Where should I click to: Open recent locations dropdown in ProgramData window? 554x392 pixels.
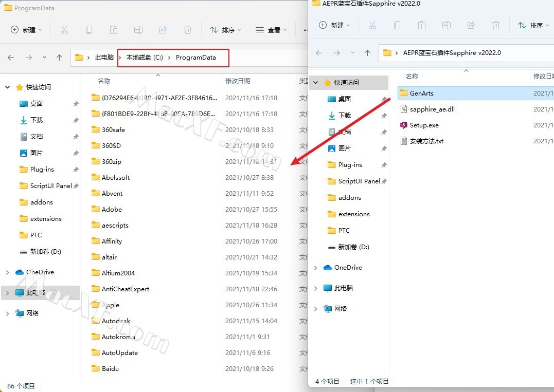(44, 58)
